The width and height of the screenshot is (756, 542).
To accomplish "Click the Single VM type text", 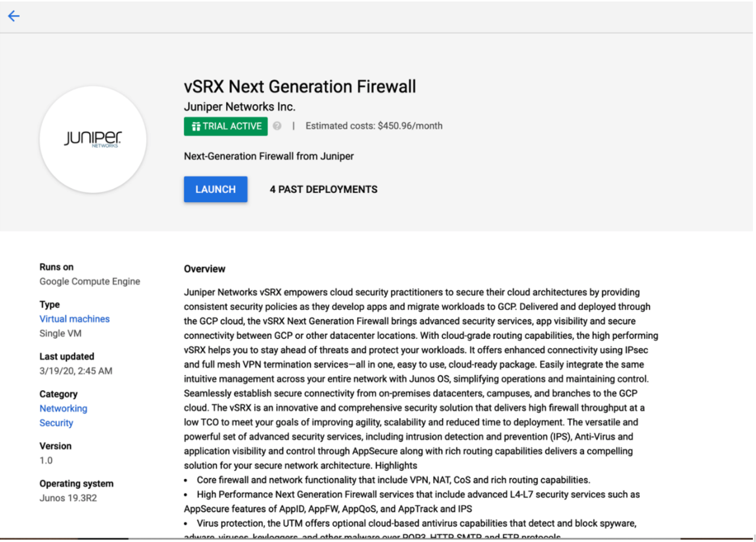I will (x=61, y=334).
